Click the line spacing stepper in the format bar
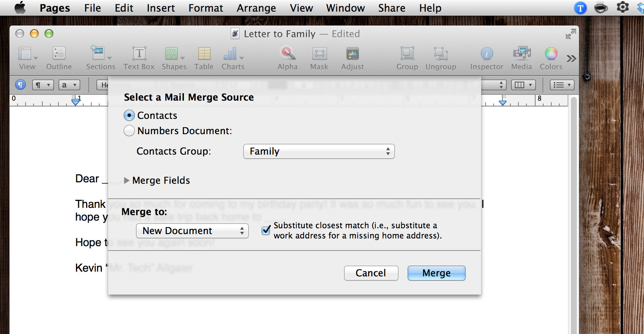 point(501,85)
